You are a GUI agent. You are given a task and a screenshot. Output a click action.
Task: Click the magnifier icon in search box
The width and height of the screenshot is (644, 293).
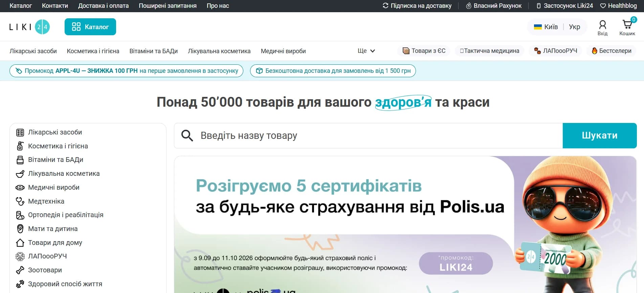[x=187, y=135]
